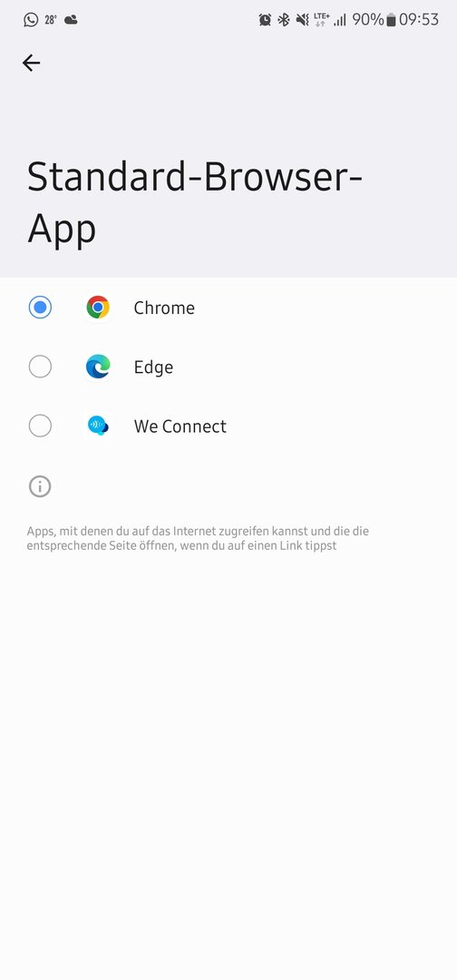Tap the Bluetooth status icon
Screen dimensions: 457x980
point(284,20)
